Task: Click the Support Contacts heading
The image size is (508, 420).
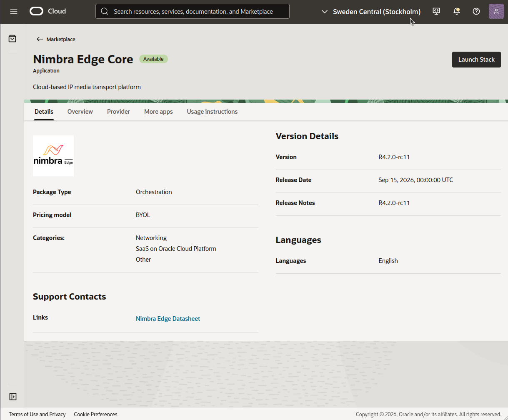Action: tap(70, 297)
